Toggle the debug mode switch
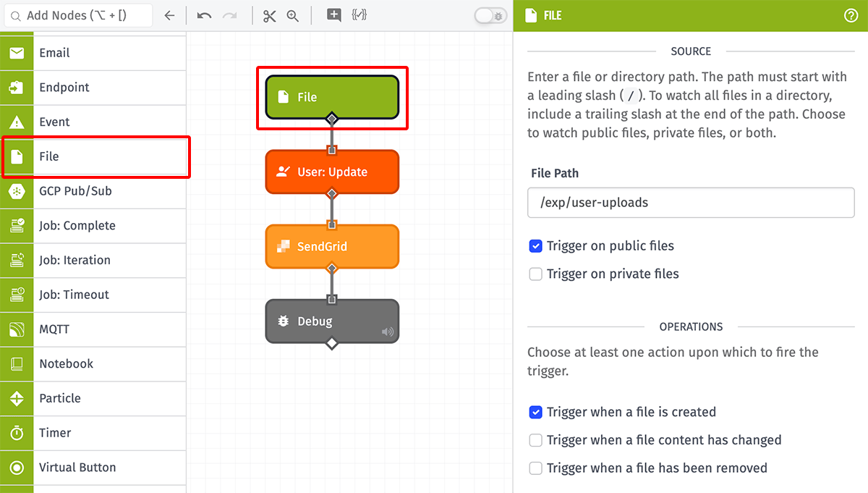The height and width of the screenshot is (493, 868). (x=490, y=15)
